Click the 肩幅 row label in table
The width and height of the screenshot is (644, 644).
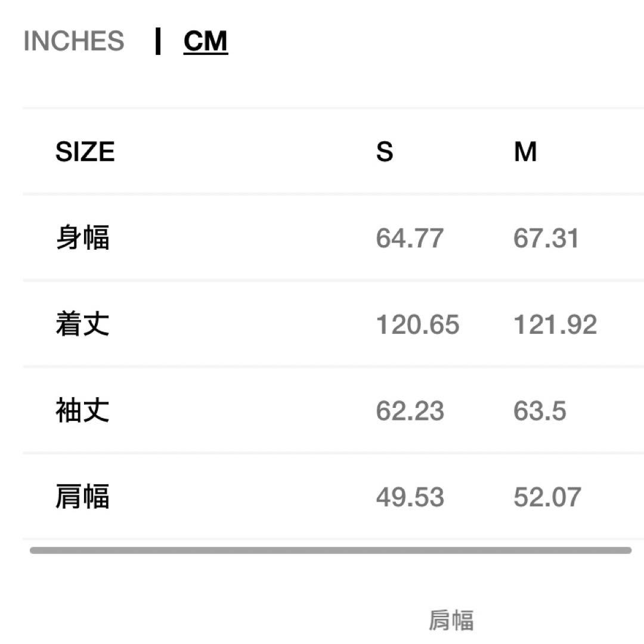[x=82, y=497]
